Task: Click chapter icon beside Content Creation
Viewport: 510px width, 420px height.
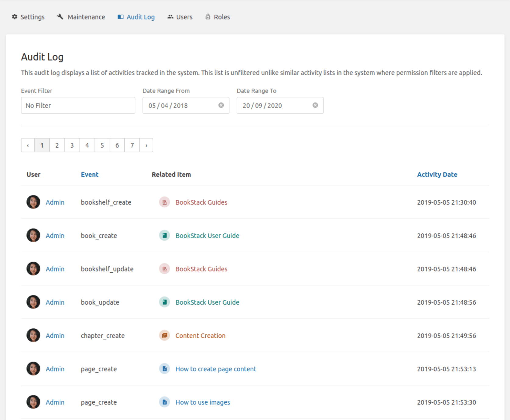Action: (165, 335)
